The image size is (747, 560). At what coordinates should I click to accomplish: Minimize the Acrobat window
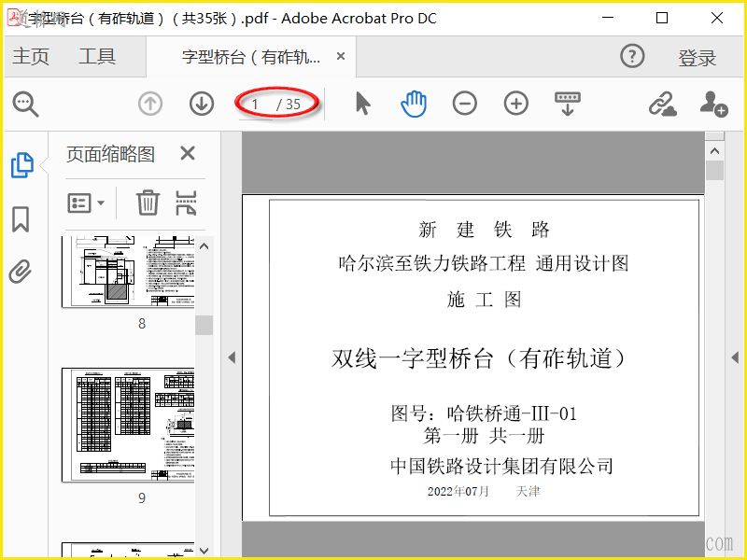point(608,18)
